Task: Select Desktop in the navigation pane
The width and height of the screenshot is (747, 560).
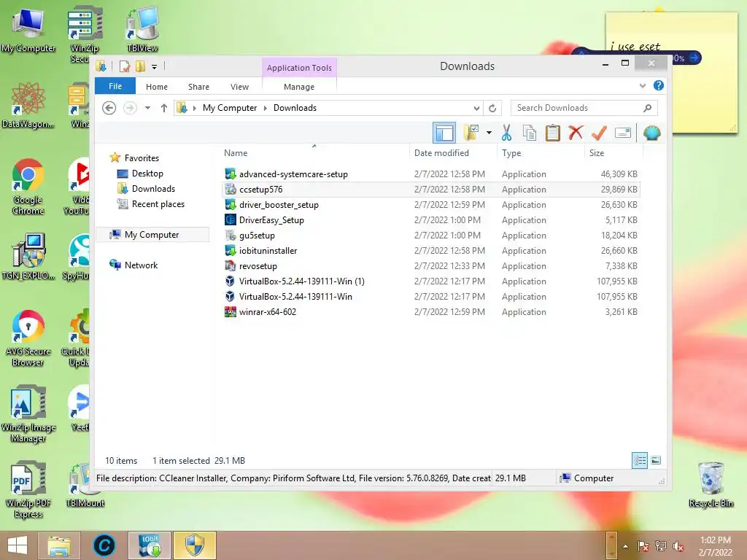Action: pos(147,174)
